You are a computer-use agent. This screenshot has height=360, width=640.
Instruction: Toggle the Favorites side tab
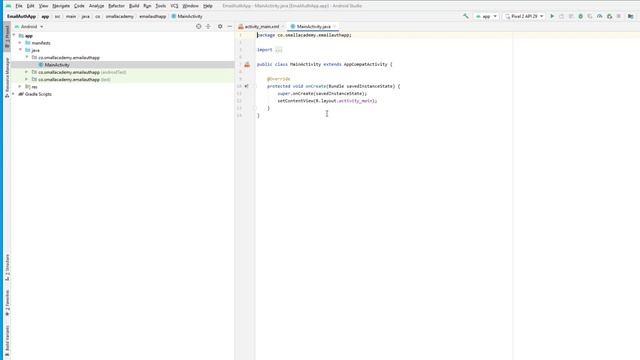(7, 303)
